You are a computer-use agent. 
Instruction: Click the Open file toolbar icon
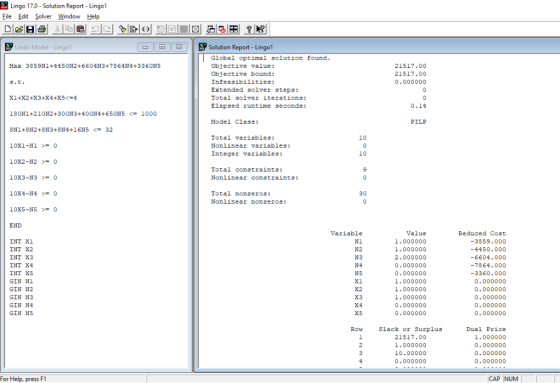click(x=19, y=29)
